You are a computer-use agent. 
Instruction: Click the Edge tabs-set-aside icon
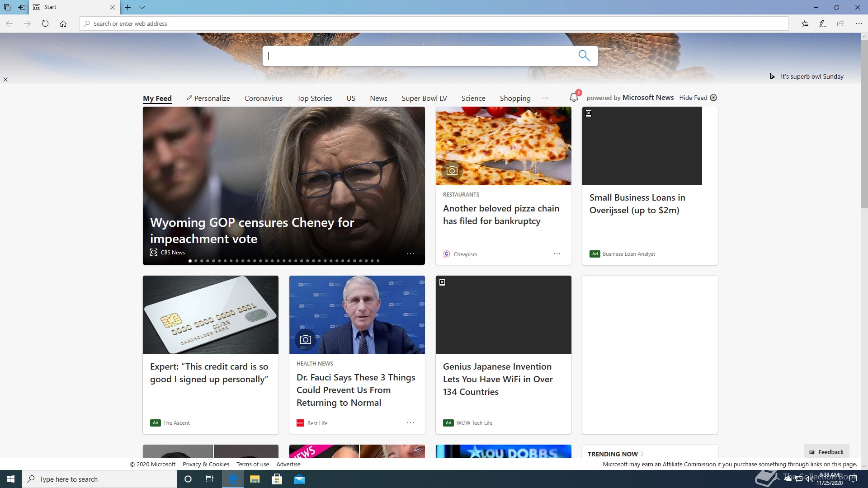pos(7,7)
